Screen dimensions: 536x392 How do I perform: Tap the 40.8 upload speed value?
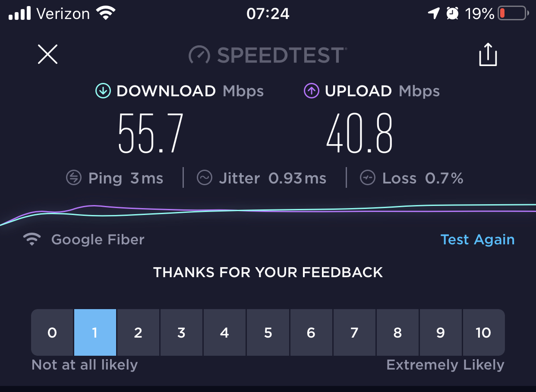tap(359, 133)
